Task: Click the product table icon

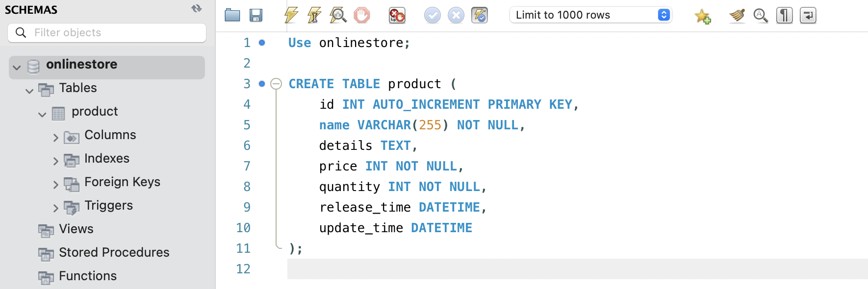Action: [58, 114]
